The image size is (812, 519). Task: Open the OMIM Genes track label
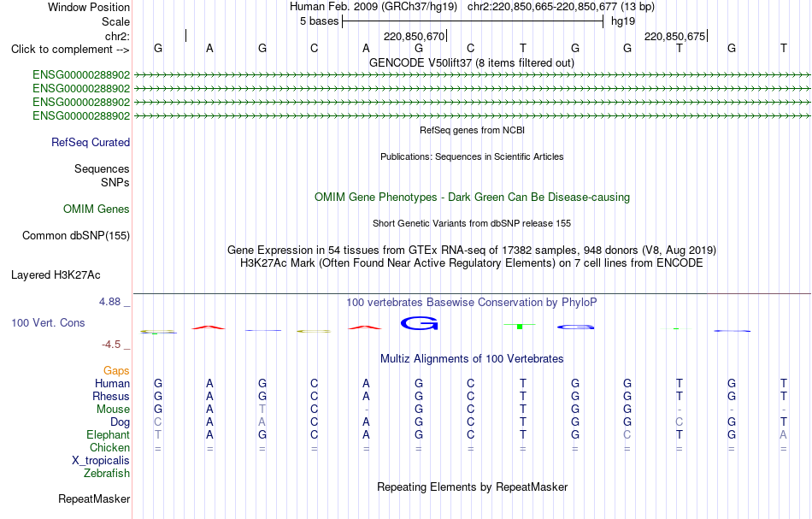[97, 209]
